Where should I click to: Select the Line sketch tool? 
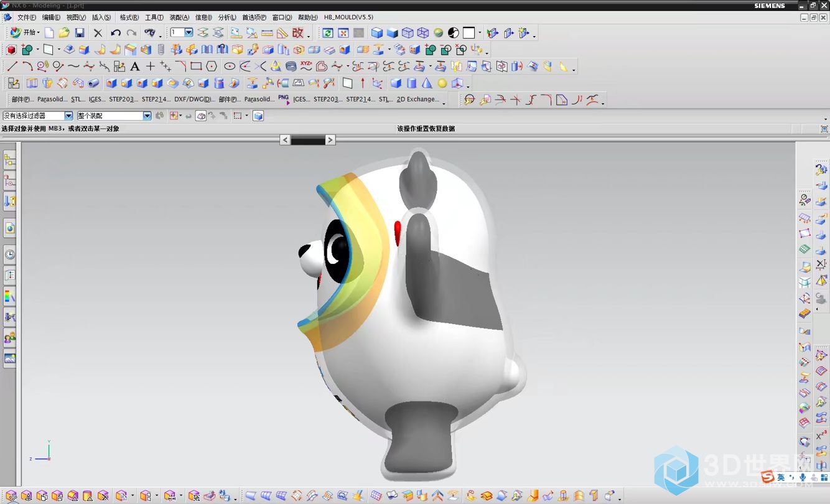pos(12,66)
